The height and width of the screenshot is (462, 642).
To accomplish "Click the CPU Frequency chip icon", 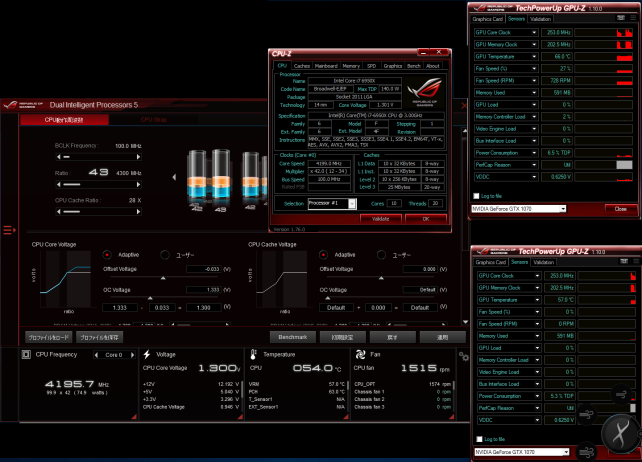I will pos(26,354).
